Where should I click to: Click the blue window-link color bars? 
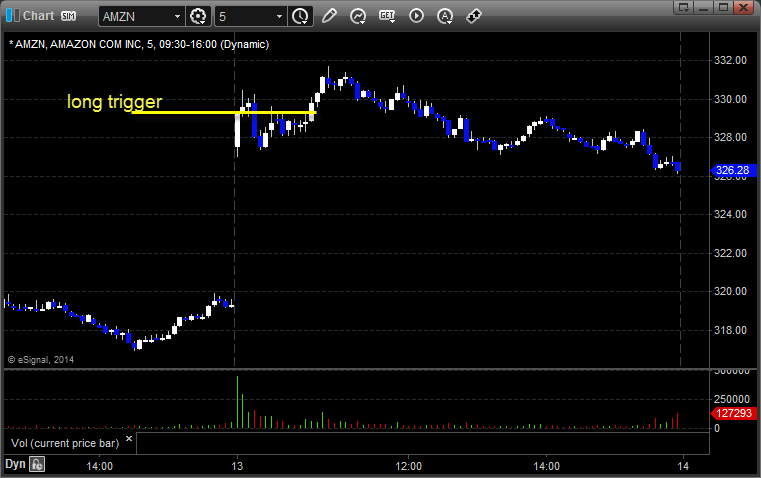(13, 16)
